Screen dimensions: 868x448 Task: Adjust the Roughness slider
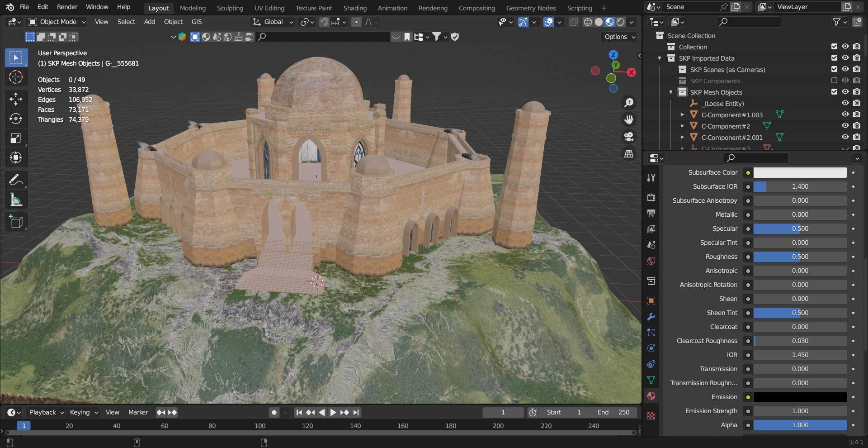click(x=800, y=257)
